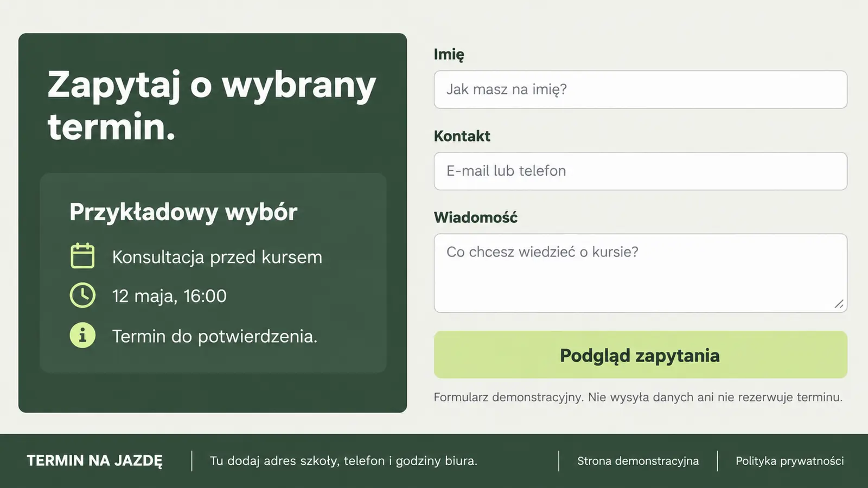Screen dimensions: 868x488
Task: Click the Formularz demonstracyjny disclaimer note
Action: pyautogui.click(x=638, y=397)
